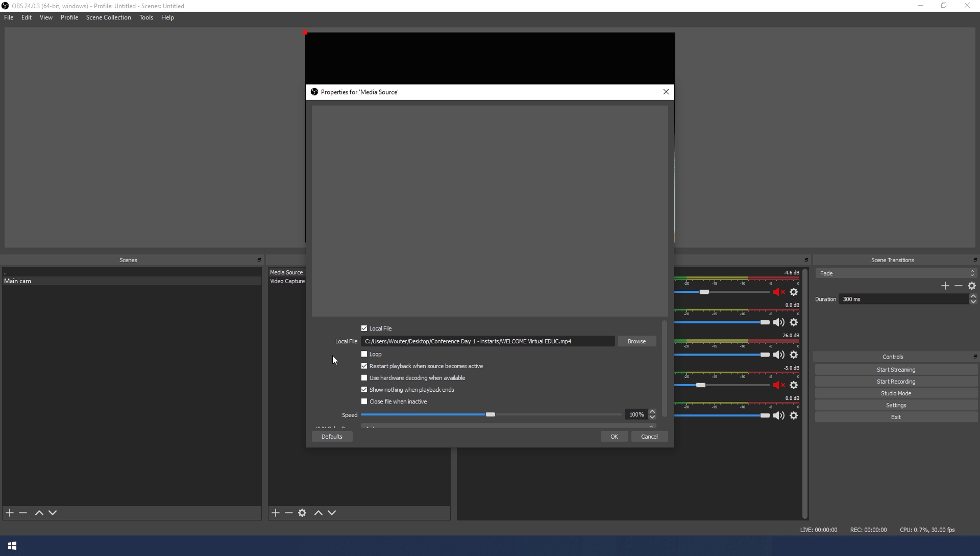Toggle Use hardware decoding when available
The image size is (980, 556).
pos(364,378)
